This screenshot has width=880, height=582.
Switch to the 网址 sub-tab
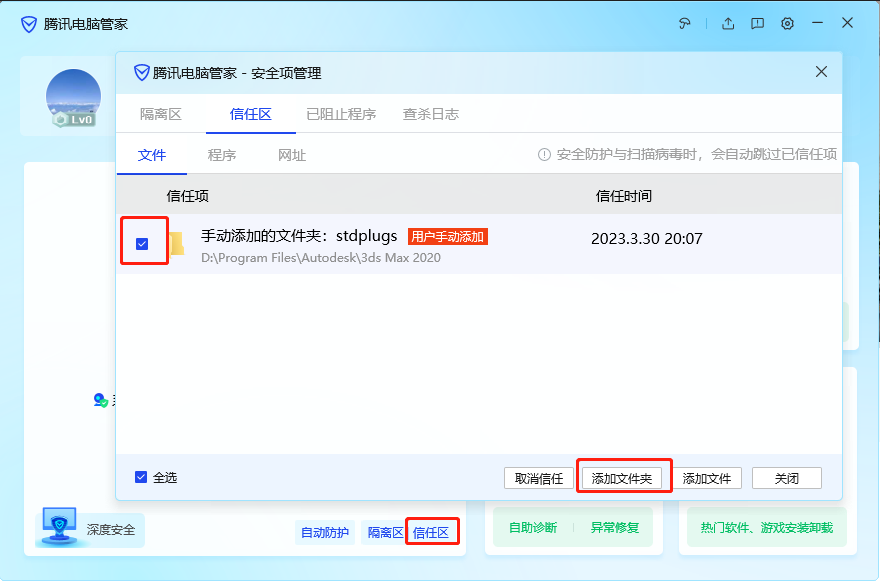pos(292,155)
